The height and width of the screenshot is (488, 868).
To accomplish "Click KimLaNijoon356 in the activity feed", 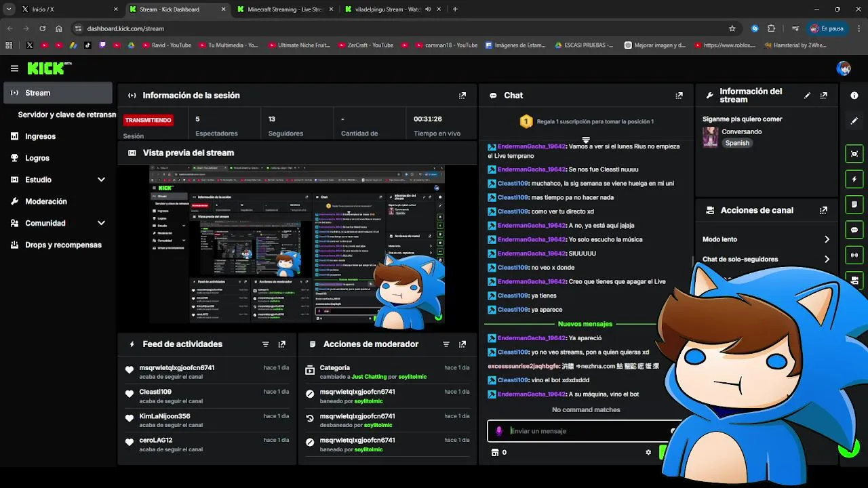I will [x=165, y=416].
